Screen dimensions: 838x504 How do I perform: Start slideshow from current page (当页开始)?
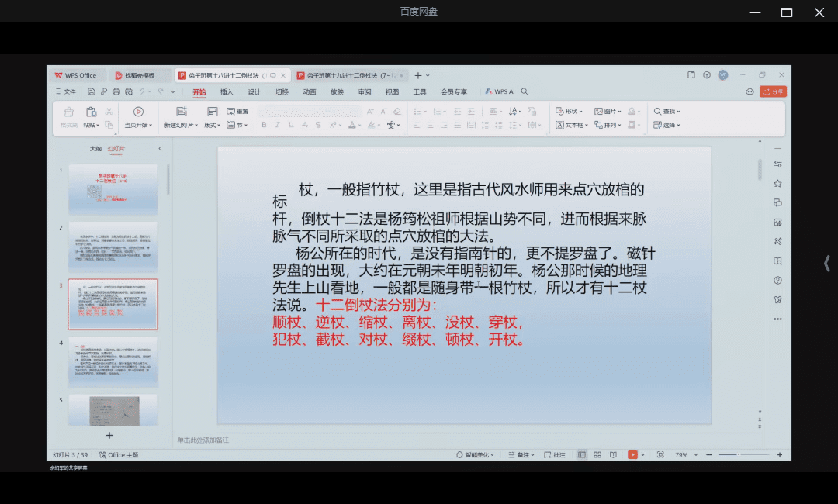point(138,112)
